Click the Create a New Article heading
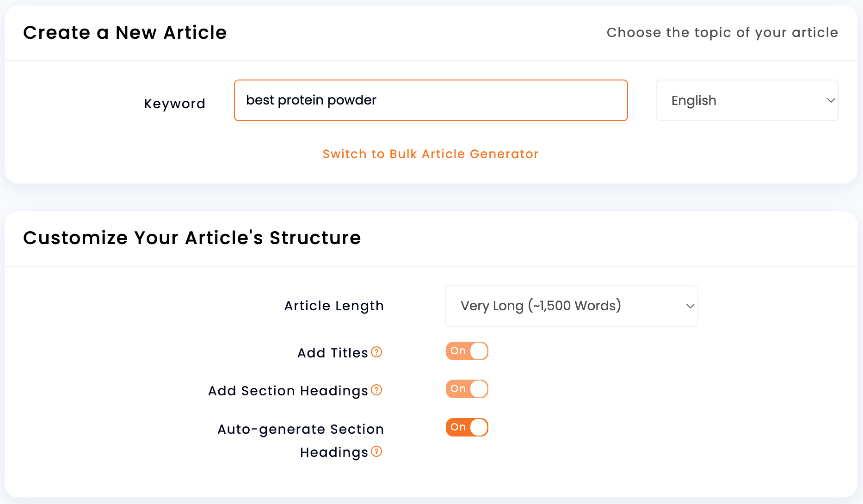863x504 pixels. pos(125,32)
